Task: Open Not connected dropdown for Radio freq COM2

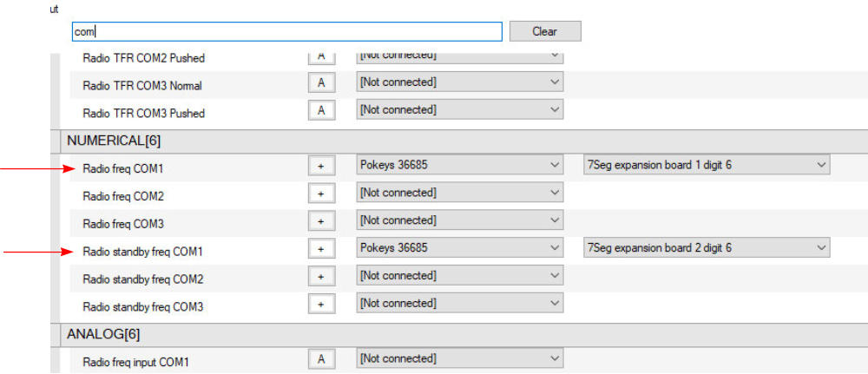Action: coord(459,193)
